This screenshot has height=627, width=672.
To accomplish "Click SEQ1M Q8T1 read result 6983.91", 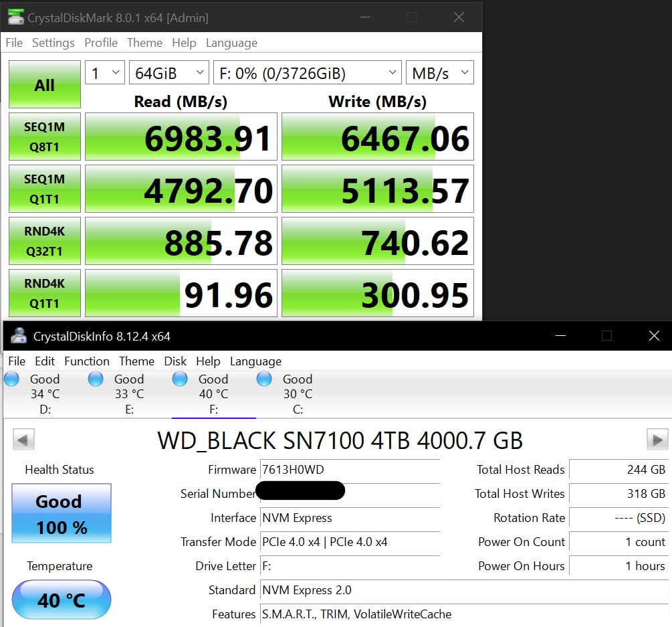I will (x=181, y=137).
